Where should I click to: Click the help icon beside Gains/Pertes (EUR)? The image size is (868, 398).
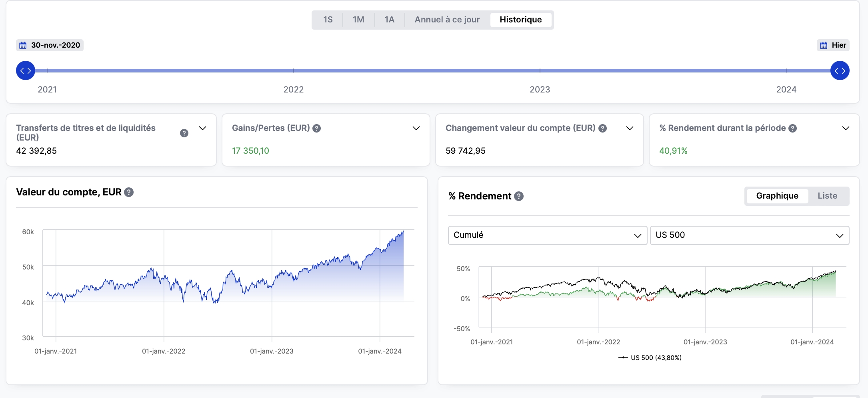coord(316,128)
